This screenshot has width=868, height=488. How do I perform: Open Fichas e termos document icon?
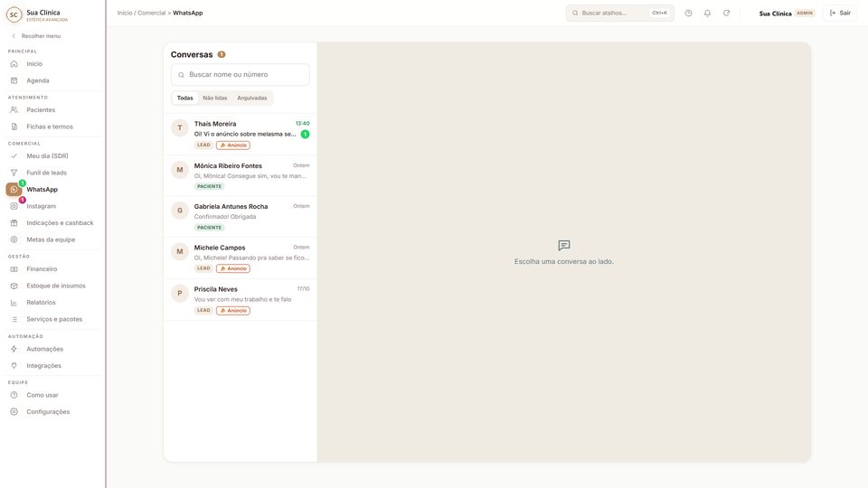14,127
